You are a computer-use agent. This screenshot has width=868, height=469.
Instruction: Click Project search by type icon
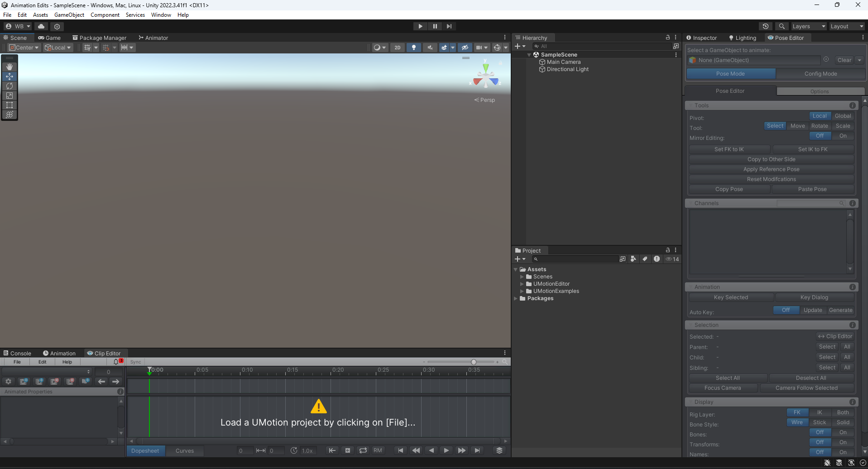pos(633,259)
